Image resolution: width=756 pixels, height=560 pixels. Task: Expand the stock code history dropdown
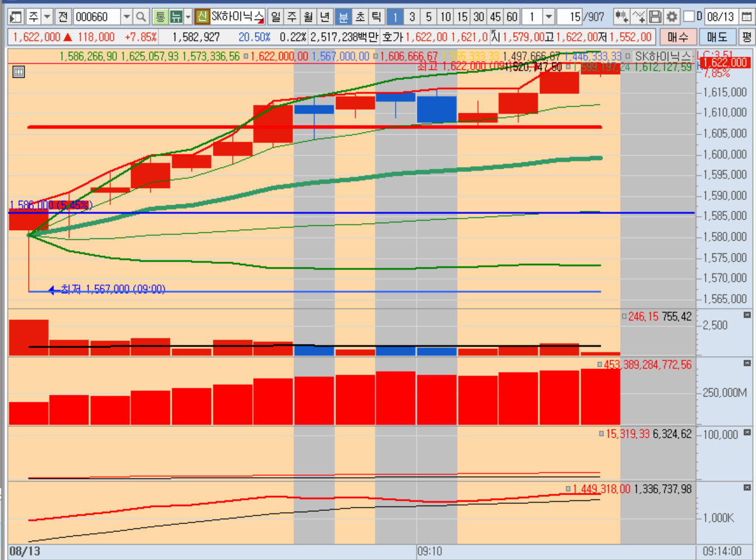[127, 17]
